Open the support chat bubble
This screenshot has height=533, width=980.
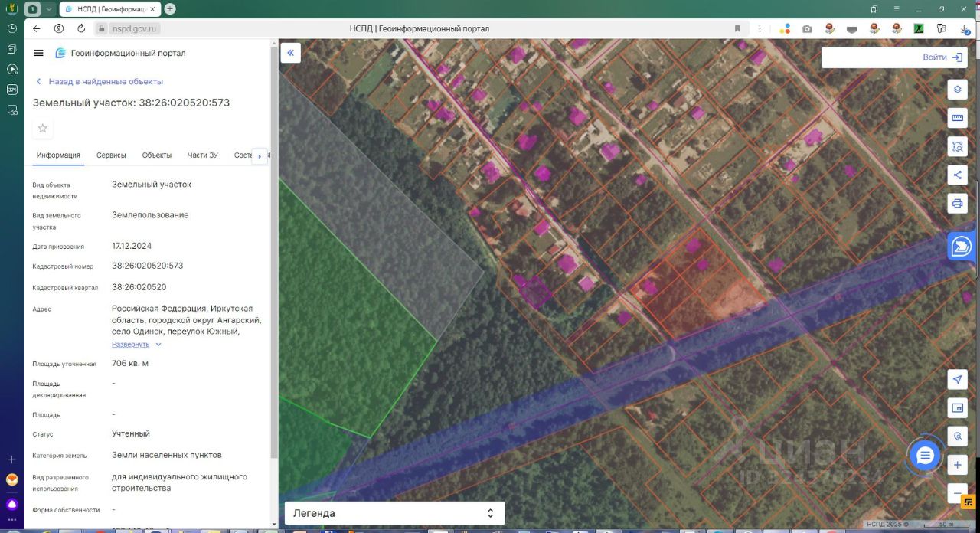(925, 456)
